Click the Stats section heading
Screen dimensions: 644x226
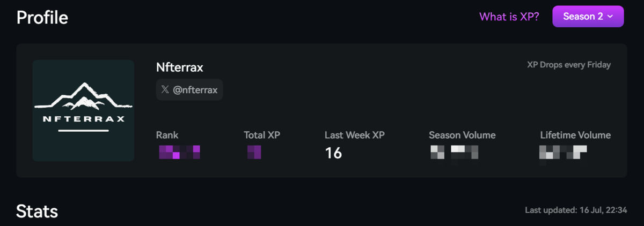pos(37,210)
